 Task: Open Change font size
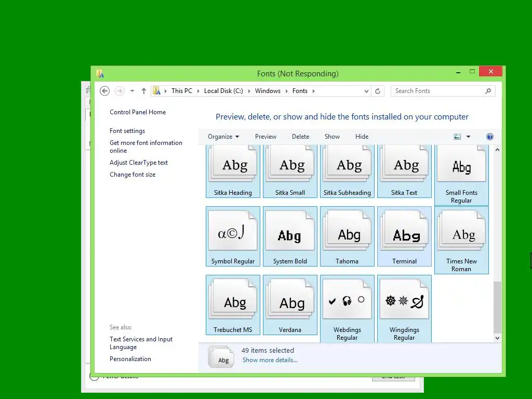[x=132, y=175]
